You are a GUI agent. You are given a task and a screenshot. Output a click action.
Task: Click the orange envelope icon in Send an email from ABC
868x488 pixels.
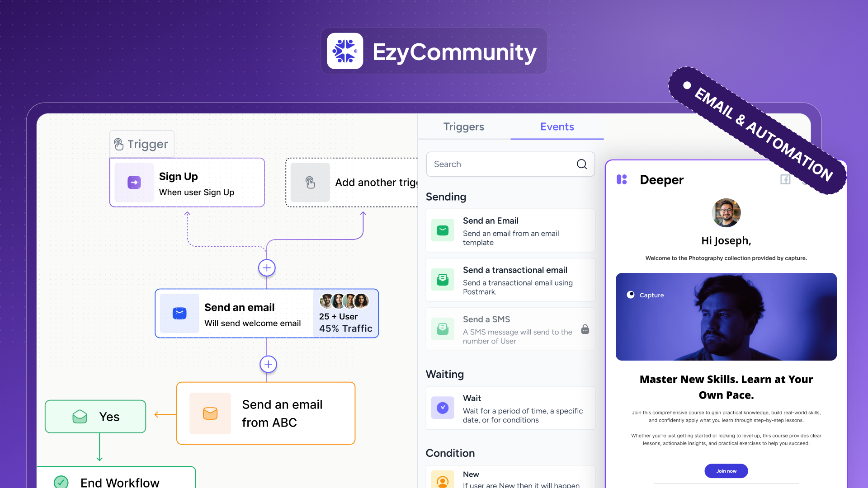pyautogui.click(x=210, y=413)
